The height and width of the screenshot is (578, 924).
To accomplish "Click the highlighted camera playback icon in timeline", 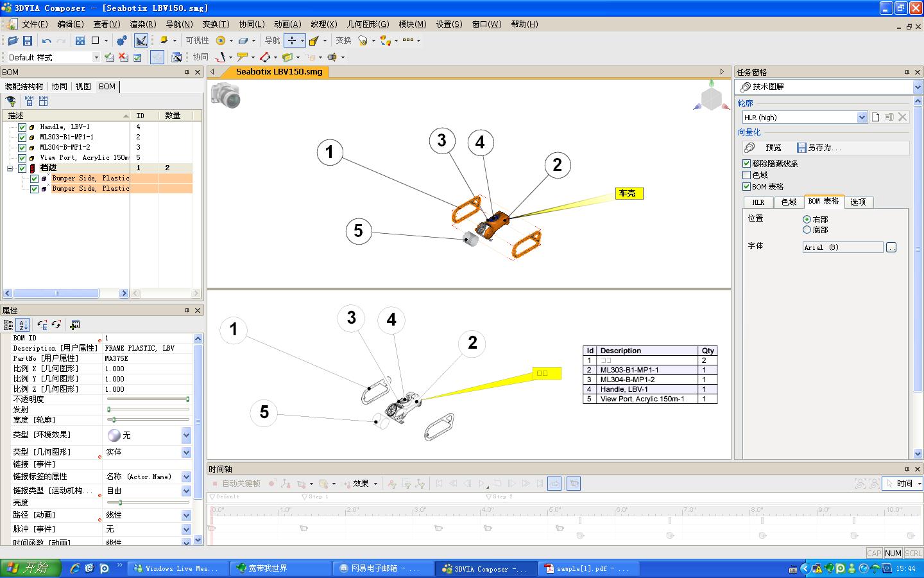I will [x=574, y=484].
